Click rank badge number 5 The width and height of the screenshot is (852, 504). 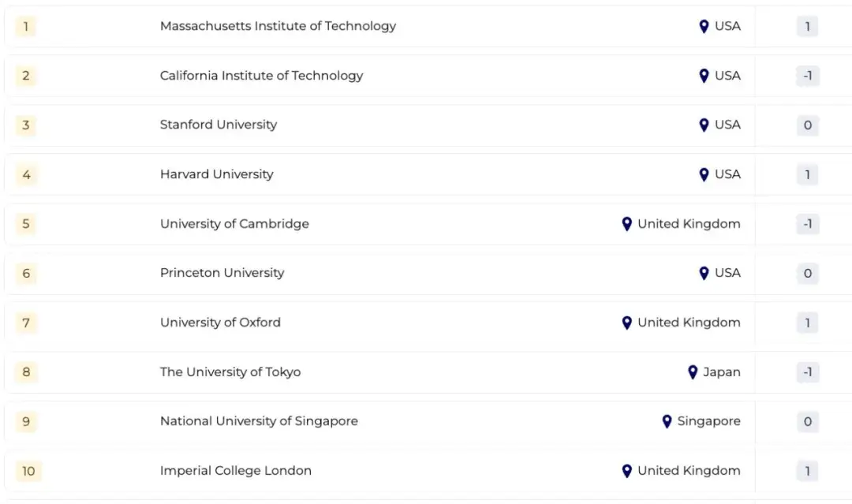[26, 224]
